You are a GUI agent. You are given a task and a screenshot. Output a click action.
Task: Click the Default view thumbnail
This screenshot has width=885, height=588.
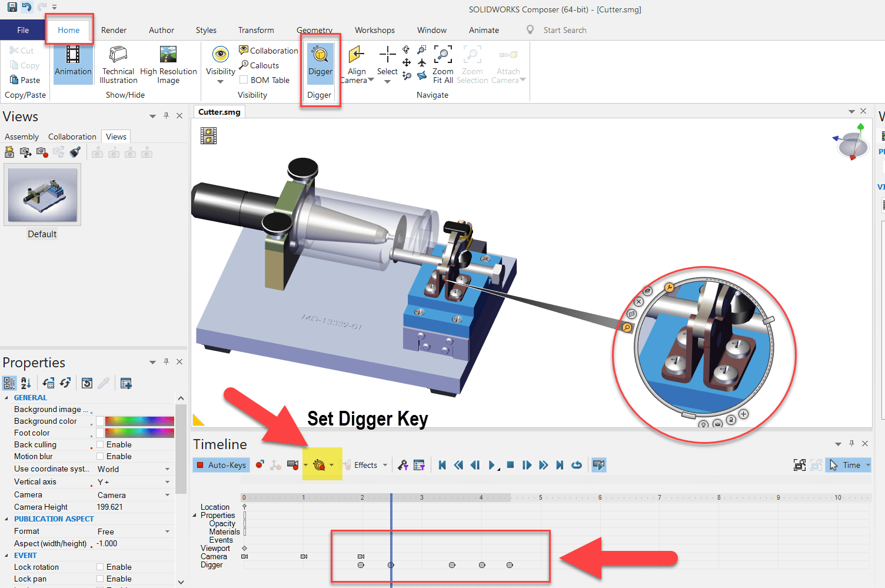(x=42, y=195)
